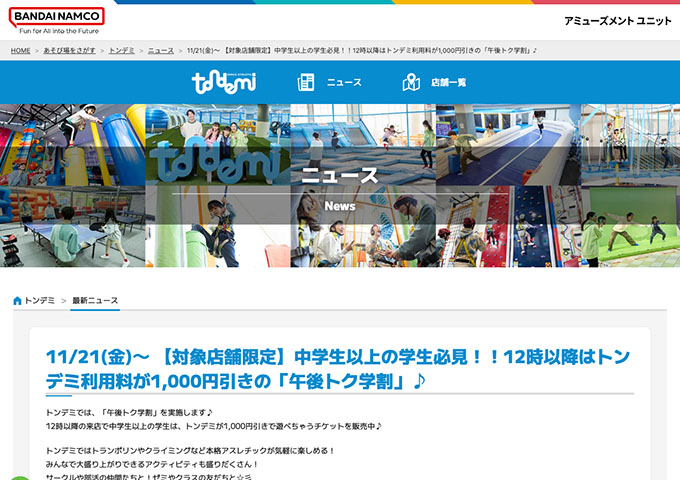The image size is (680, 480).
Task: Open ニュース in the blue navigation bar
Action: (344, 82)
